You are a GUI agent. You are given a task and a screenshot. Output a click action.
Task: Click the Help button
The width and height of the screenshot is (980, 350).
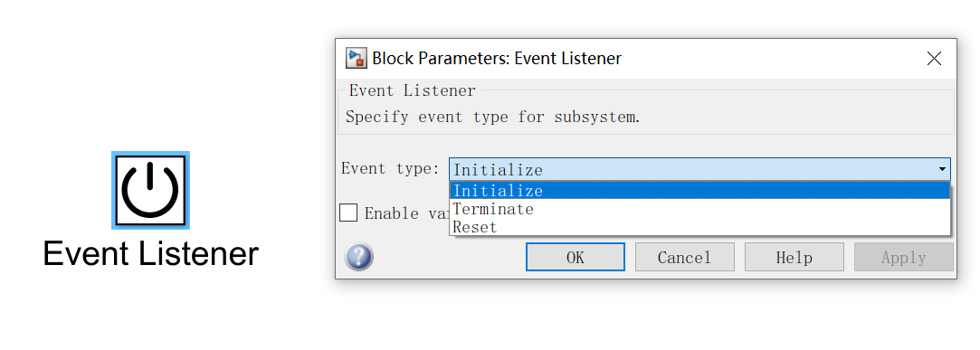(x=794, y=257)
